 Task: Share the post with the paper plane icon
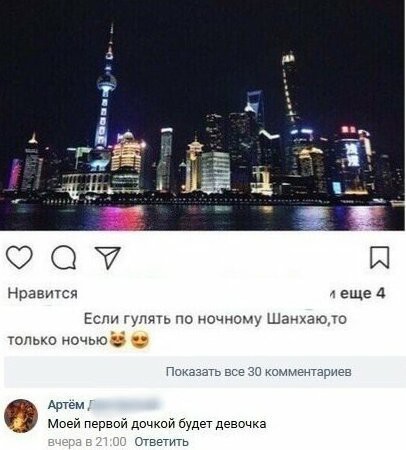pyautogui.click(x=107, y=257)
